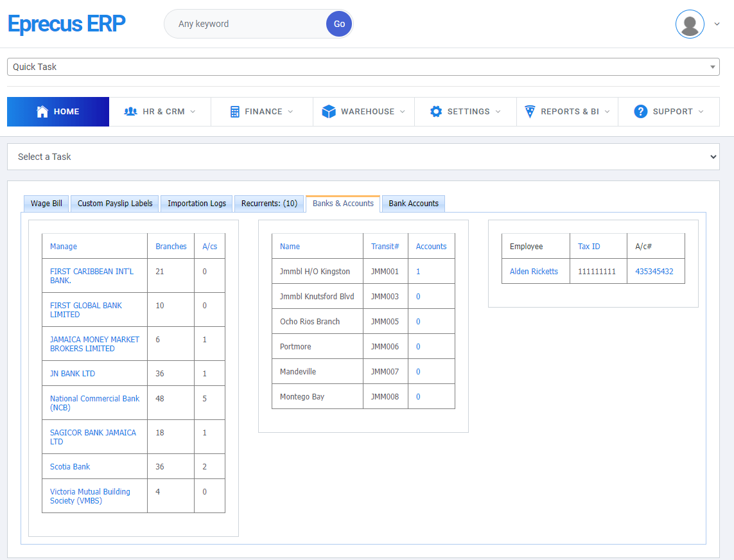Screen dimensions: 734x560
Task: Click the Reports & BI icon
Action: coord(529,112)
